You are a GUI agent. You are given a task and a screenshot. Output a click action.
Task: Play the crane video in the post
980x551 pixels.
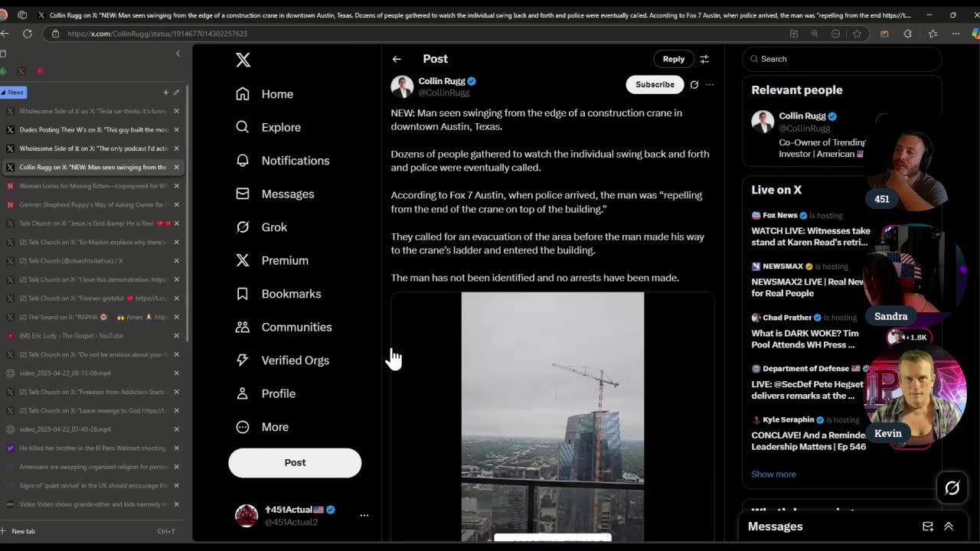click(x=553, y=417)
